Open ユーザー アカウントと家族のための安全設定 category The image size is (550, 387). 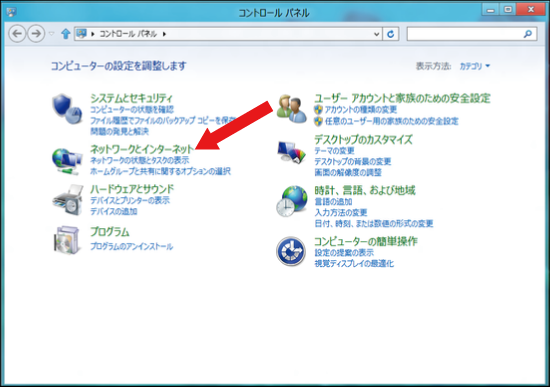pyautogui.click(x=402, y=98)
